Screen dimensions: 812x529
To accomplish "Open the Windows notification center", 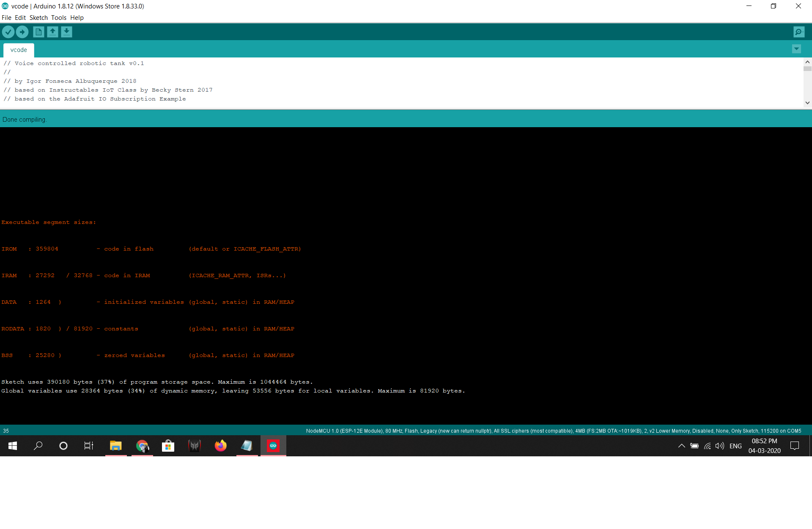I will 795,446.
